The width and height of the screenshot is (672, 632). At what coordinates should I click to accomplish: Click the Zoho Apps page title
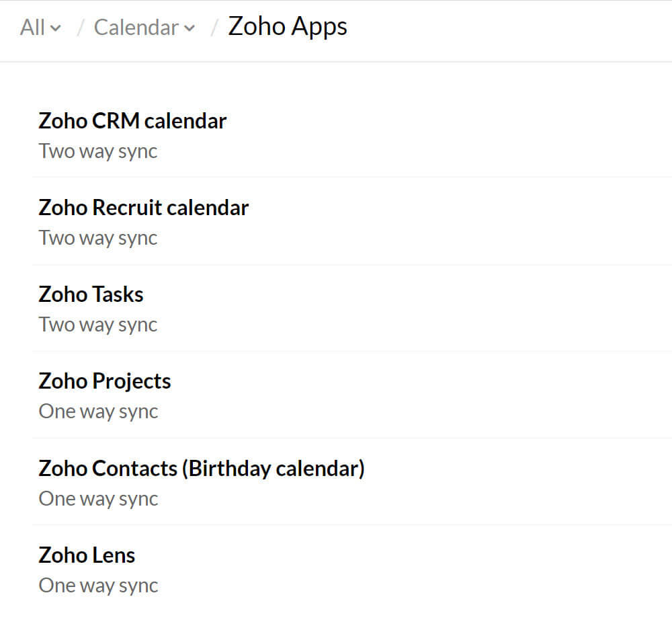tap(288, 27)
